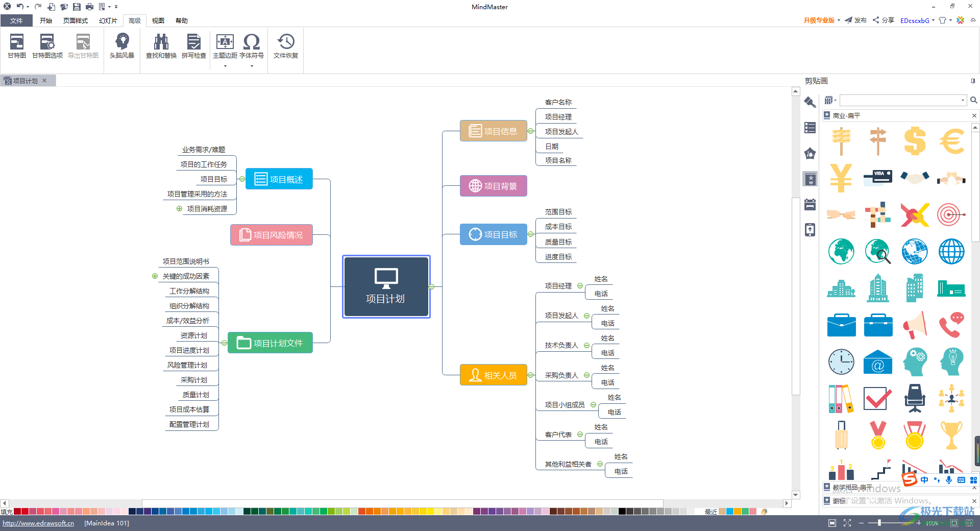Click the 分享 share button
The width and height of the screenshot is (980, 531).
884,20
